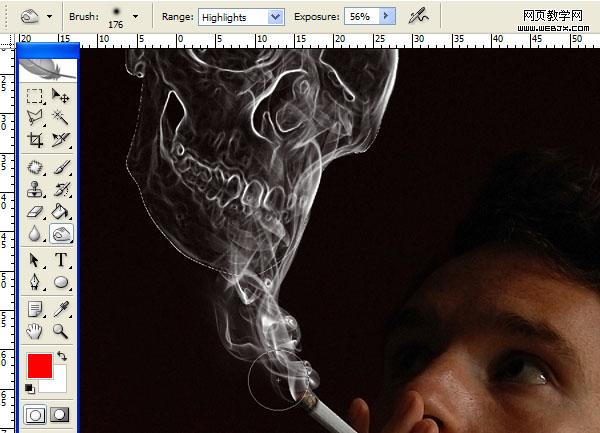
Task: Open the Exposure slider arrow
Action: 387,16
